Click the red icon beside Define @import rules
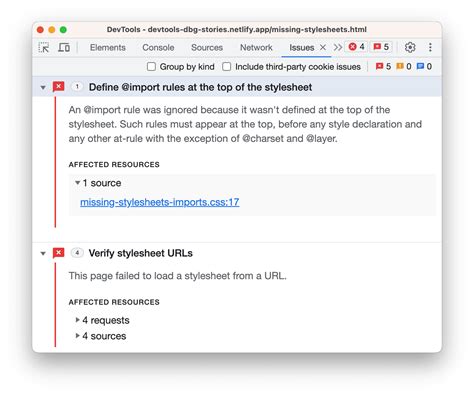Viewport: 474px width, 395px height. coord(58,87)
